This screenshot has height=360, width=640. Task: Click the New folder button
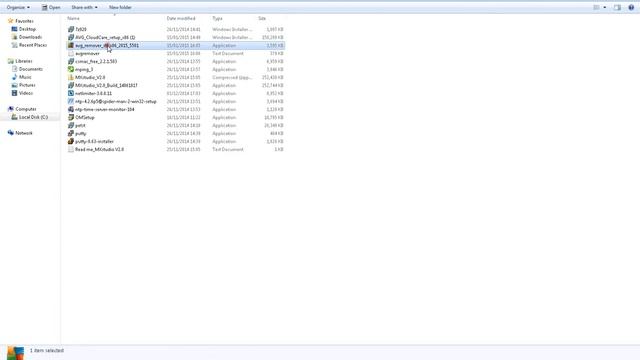(120, 7)
